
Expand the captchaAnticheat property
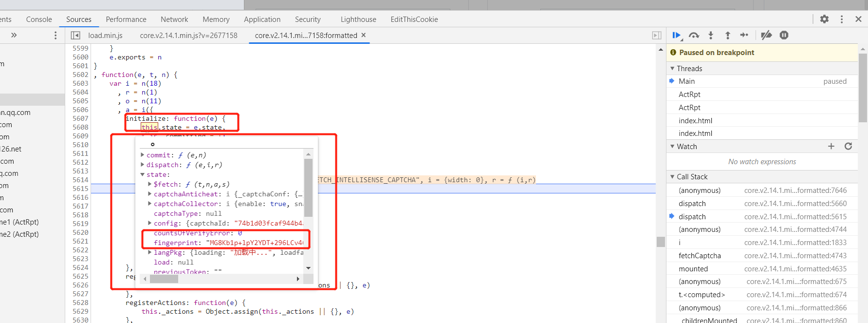[150, 194]
